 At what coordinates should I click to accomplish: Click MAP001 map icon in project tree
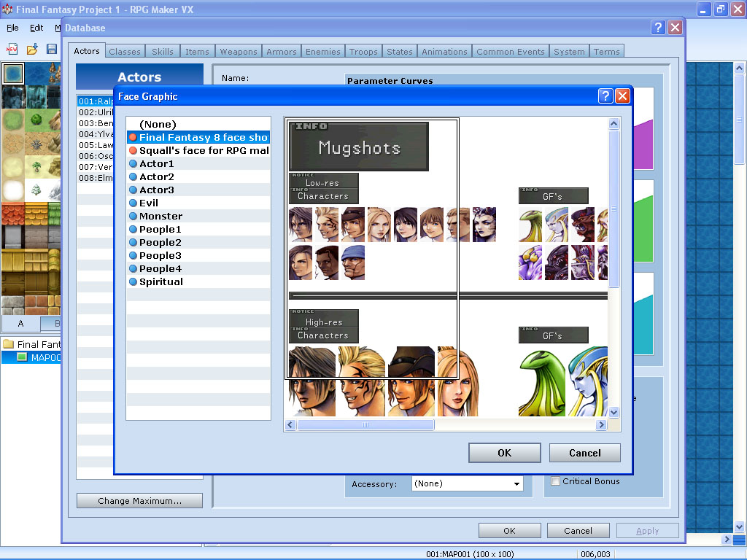(x=22, y=357)
